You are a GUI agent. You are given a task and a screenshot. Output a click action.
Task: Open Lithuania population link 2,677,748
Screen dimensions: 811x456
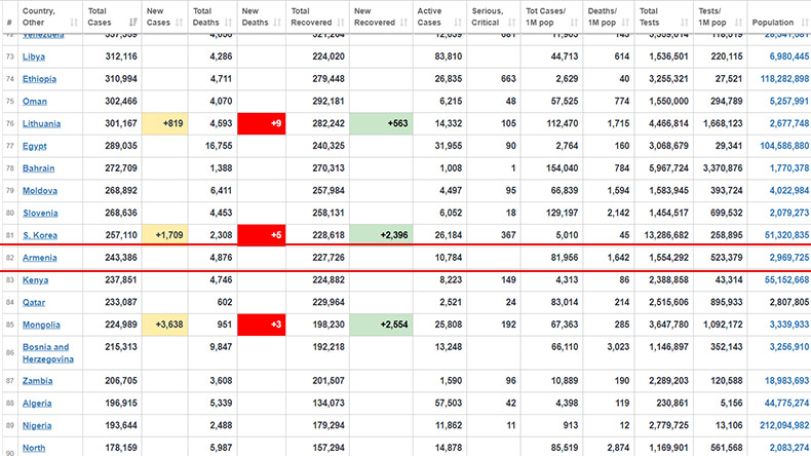pos(789,123)
